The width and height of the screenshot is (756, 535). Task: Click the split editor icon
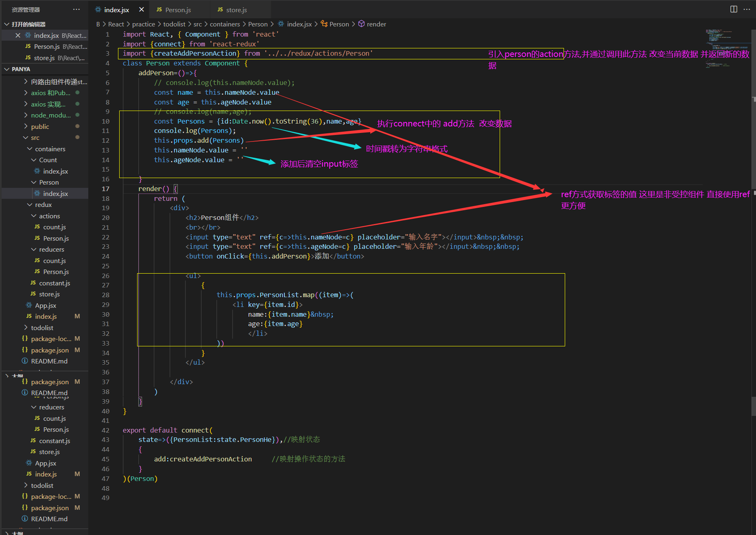click(x=734, y=9)
